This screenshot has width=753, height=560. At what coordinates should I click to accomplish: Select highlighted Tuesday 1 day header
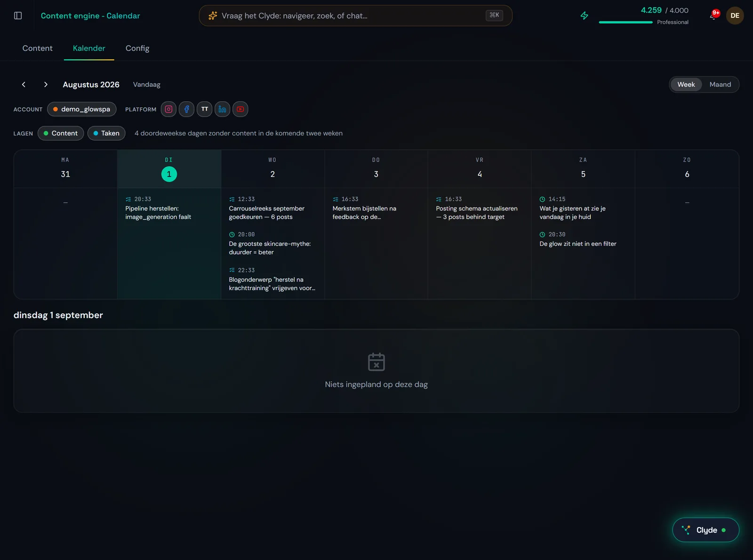(169, 169)
